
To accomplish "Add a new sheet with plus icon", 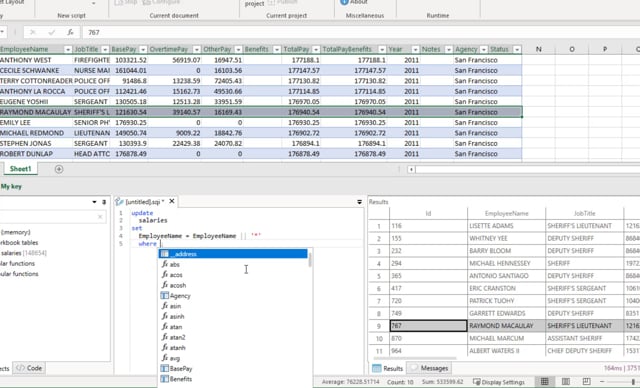I will [x=59, y=169].
